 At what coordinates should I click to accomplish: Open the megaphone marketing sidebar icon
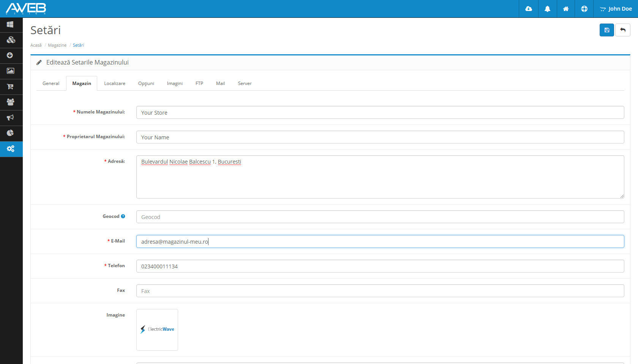coord(11,118)
